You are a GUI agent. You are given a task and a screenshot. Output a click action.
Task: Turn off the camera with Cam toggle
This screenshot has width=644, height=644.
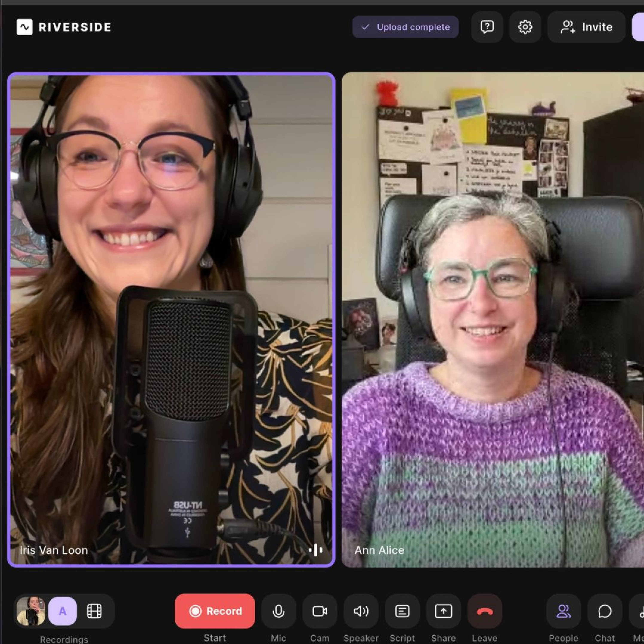coord(320,611)
